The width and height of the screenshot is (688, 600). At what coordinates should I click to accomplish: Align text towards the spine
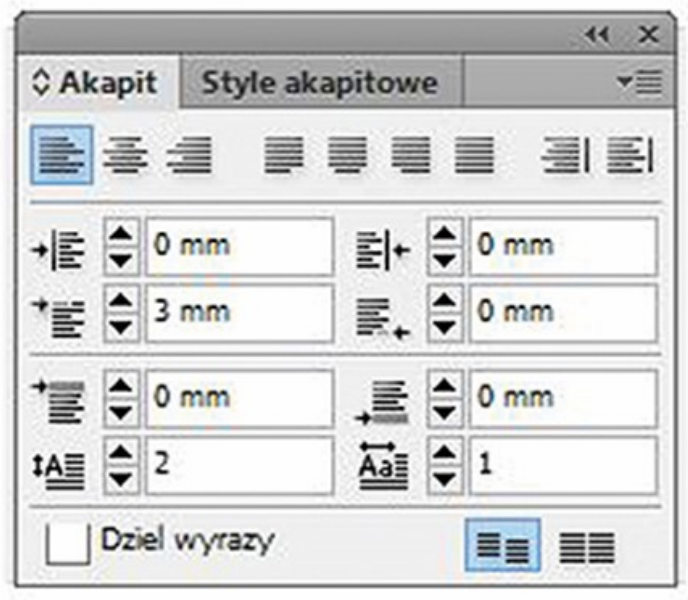click(x=566, y=156)
